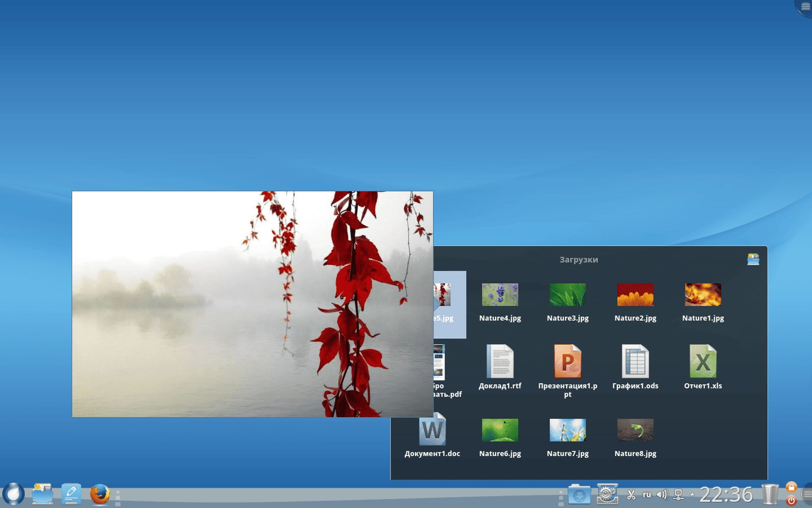
Task: Click the large red leaves image preview
Action: pos(253,304)
